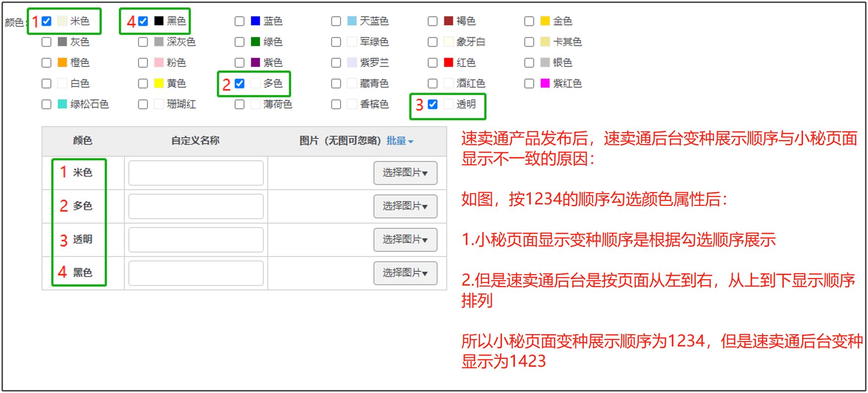Open 选择图片 dropdown for the 透明 row
868x393 pixels.
(405, 240)
